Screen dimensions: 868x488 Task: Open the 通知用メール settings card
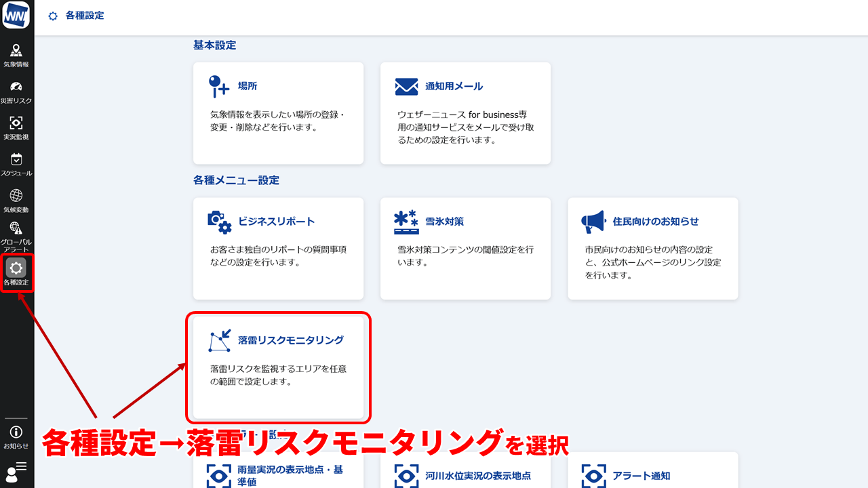(465, 113)
